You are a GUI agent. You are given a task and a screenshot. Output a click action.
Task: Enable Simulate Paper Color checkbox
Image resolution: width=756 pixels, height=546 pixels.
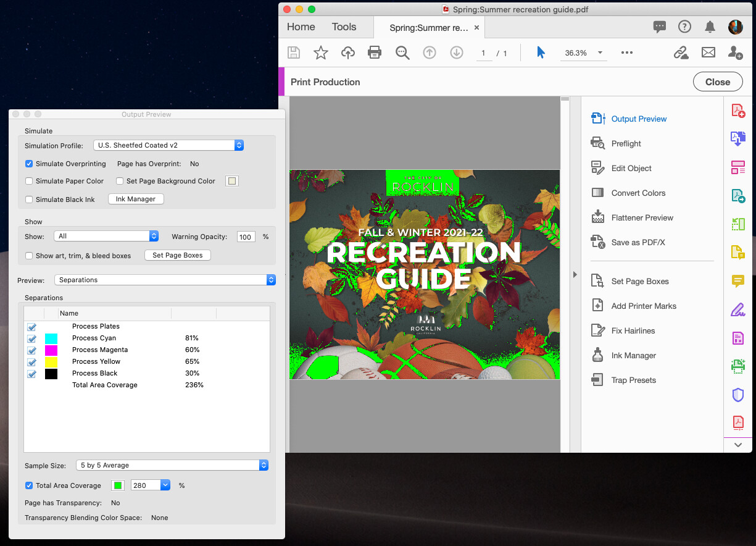point(29,181)
